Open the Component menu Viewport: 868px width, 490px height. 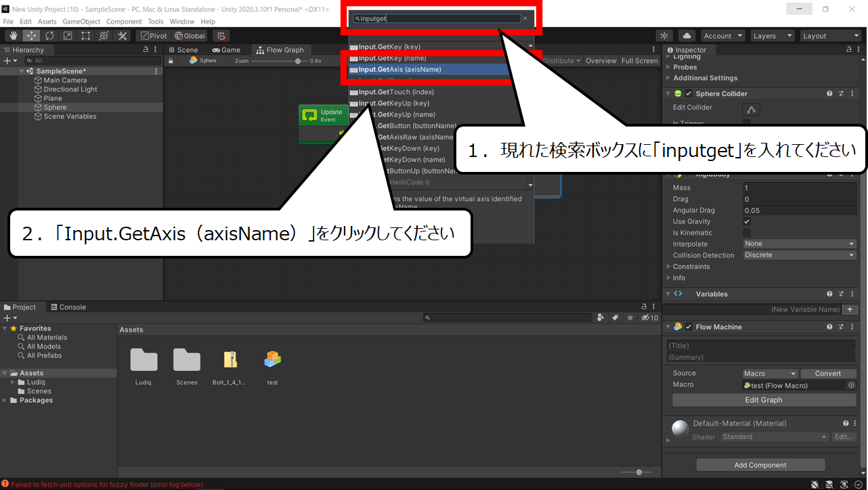click(124, 22)
